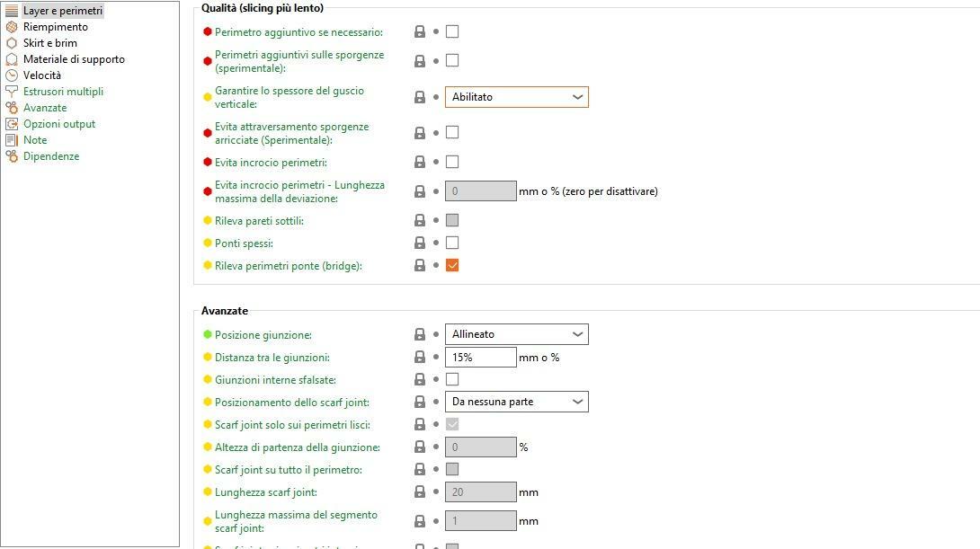980x549 pixels.
Task: Click lock icon next to Rileva pareti sottili
Action: (420, 220)
